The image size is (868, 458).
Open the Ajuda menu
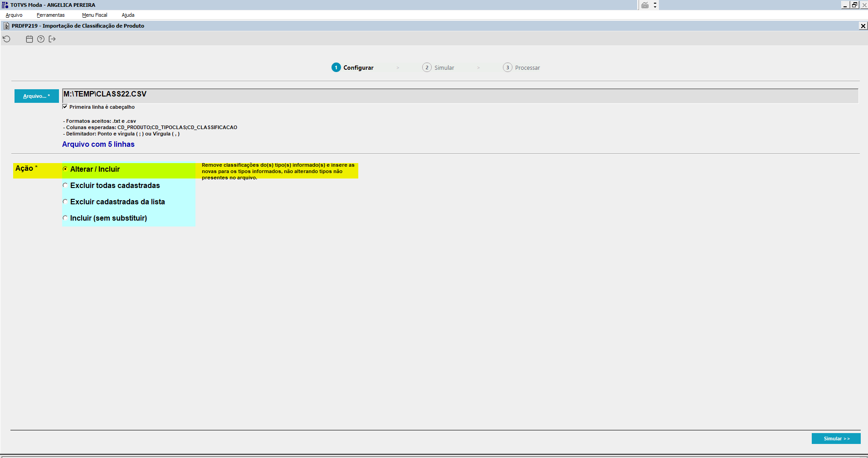tap(128, 15)
